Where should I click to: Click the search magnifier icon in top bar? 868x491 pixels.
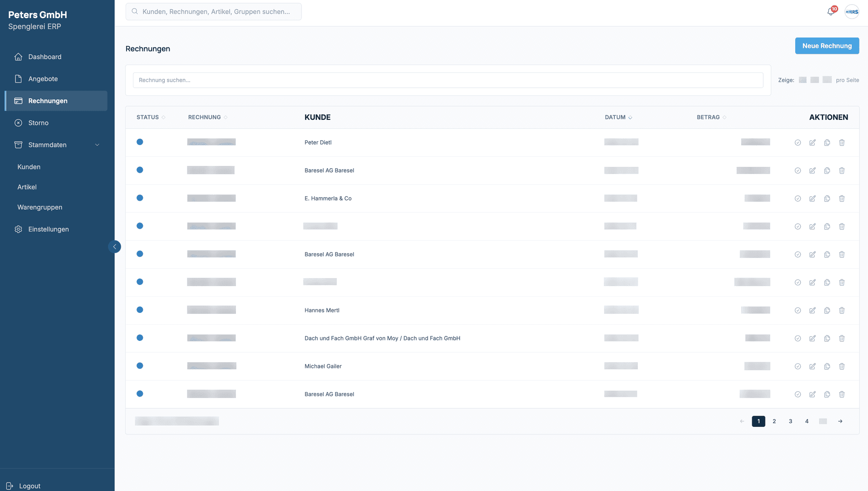(135, 11)
